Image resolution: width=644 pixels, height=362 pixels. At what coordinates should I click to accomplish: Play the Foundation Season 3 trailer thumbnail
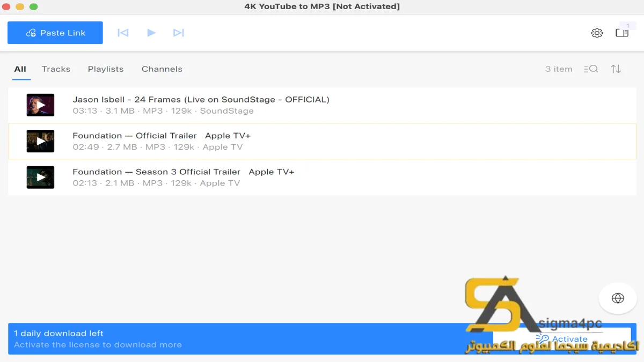[41, 177]
